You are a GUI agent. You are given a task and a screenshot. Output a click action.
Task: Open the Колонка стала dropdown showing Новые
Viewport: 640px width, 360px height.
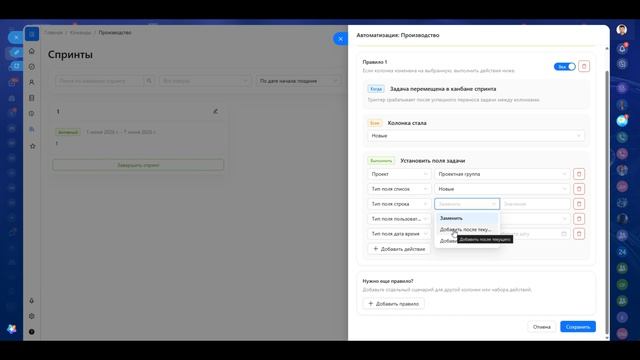476,136
